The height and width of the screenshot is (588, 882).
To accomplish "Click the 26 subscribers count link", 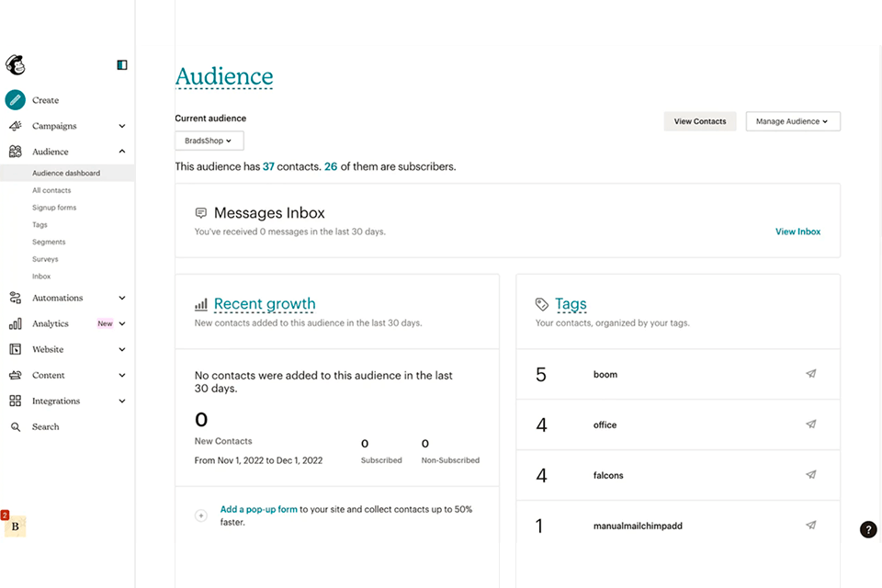I will tap(331, 167).
